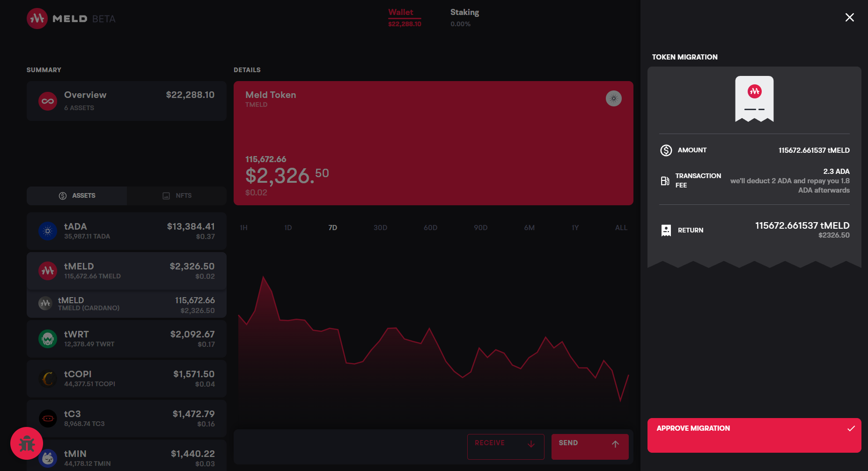Select the 30D chart range
This screenshot has height=471, width=868.
pyautogui.click(x=380, y=228)
